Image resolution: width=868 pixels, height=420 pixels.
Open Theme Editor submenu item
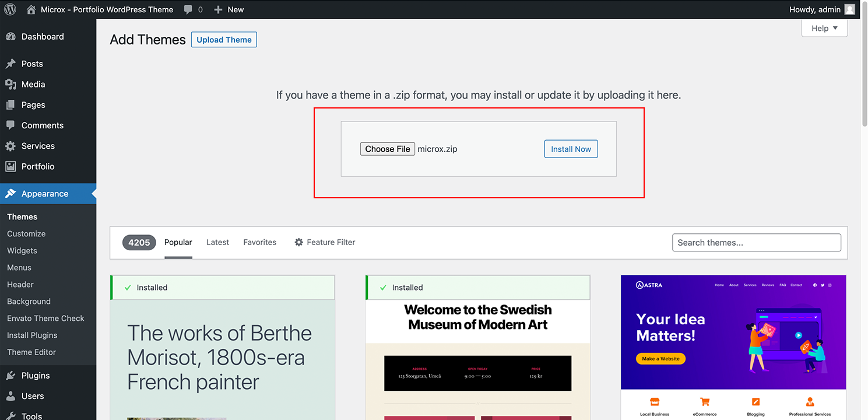tap(31, 352)
